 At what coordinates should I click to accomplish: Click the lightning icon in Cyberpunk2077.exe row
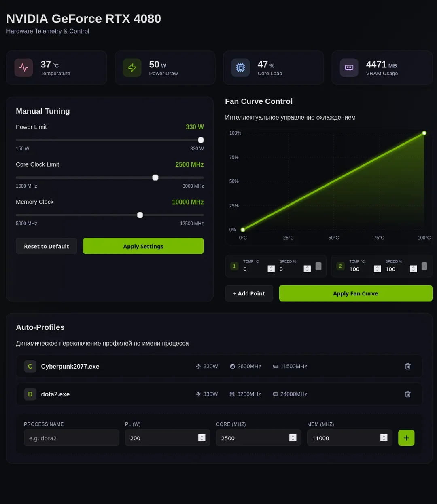click(x=198, y=366)
